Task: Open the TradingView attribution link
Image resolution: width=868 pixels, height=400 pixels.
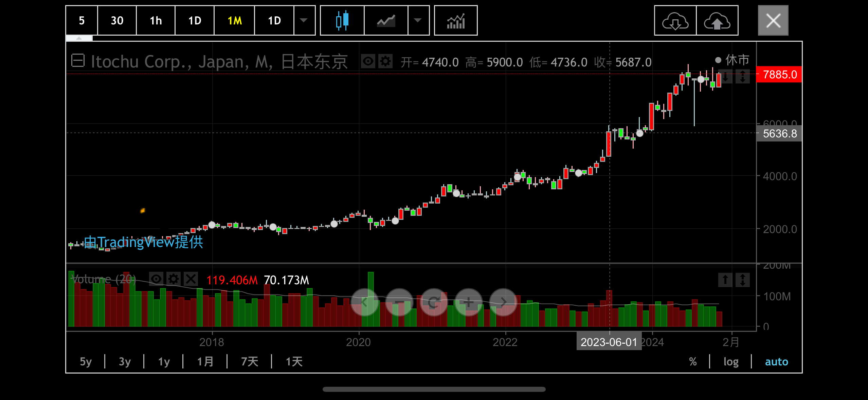Action: 143,242
